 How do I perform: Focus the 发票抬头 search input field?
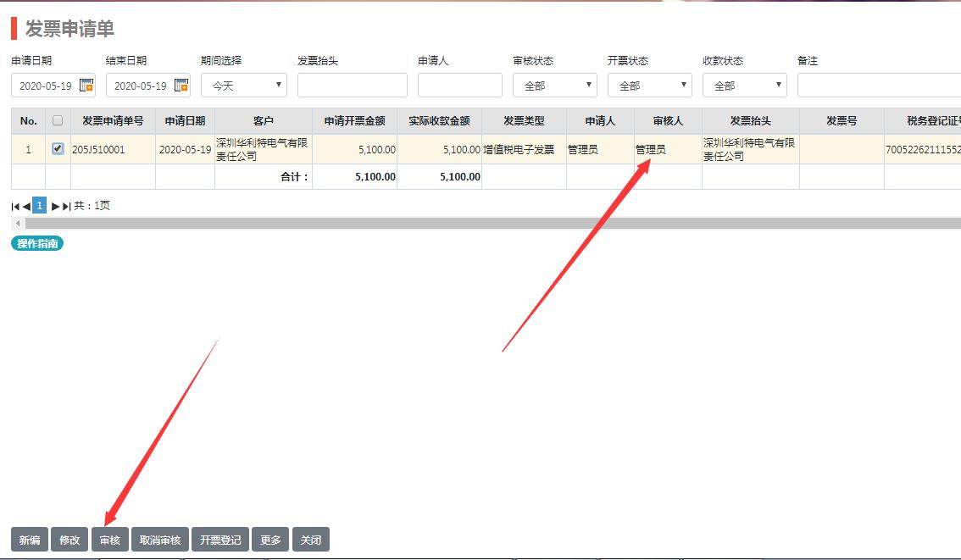(352, 86)
